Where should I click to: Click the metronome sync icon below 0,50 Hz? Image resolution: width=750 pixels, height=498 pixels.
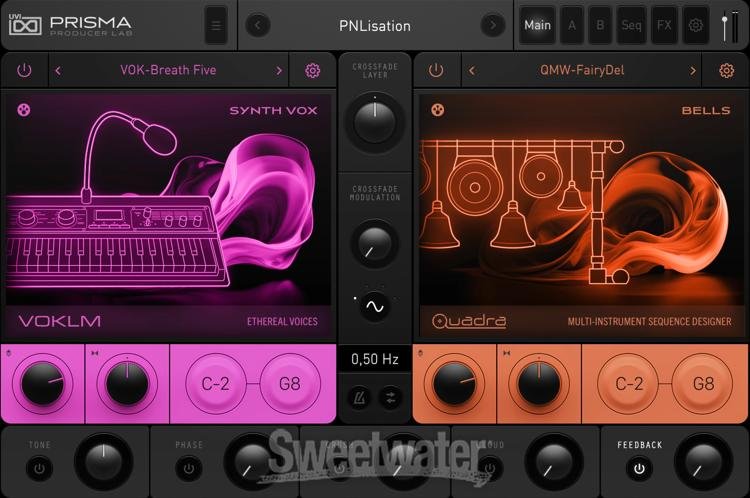coord(359,396)
